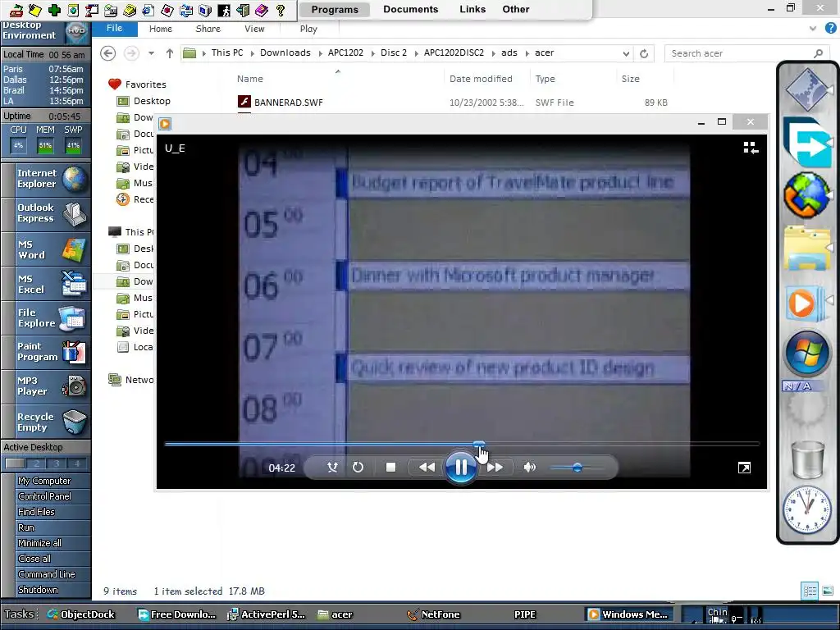
Task: Select the Documents tab at top
Action: 410,9
